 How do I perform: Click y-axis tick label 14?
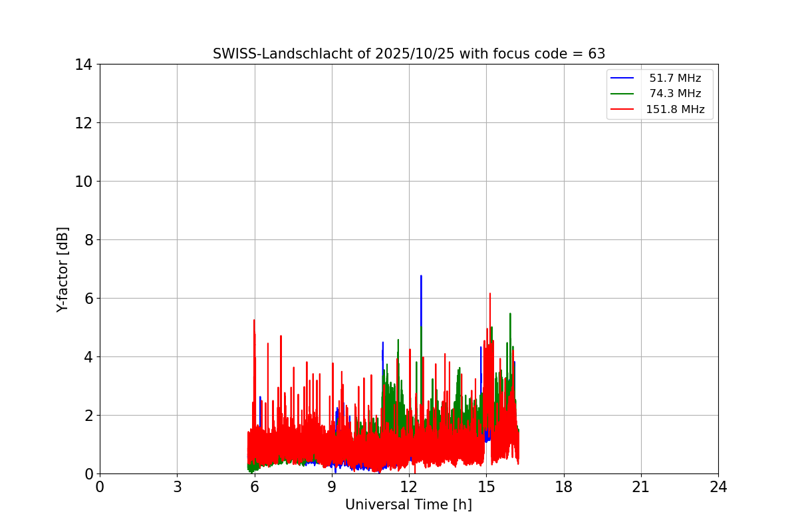point(84,65)
